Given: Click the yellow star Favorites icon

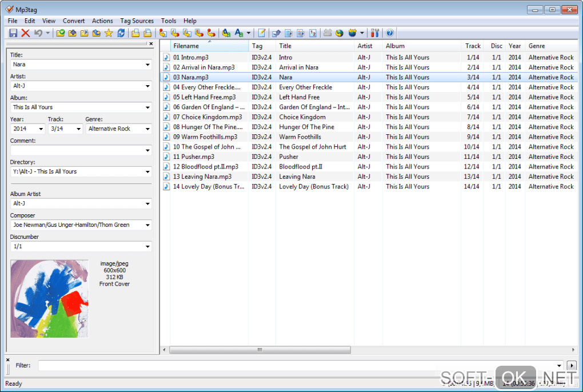Looking at the screenshot, I should 109,33.
